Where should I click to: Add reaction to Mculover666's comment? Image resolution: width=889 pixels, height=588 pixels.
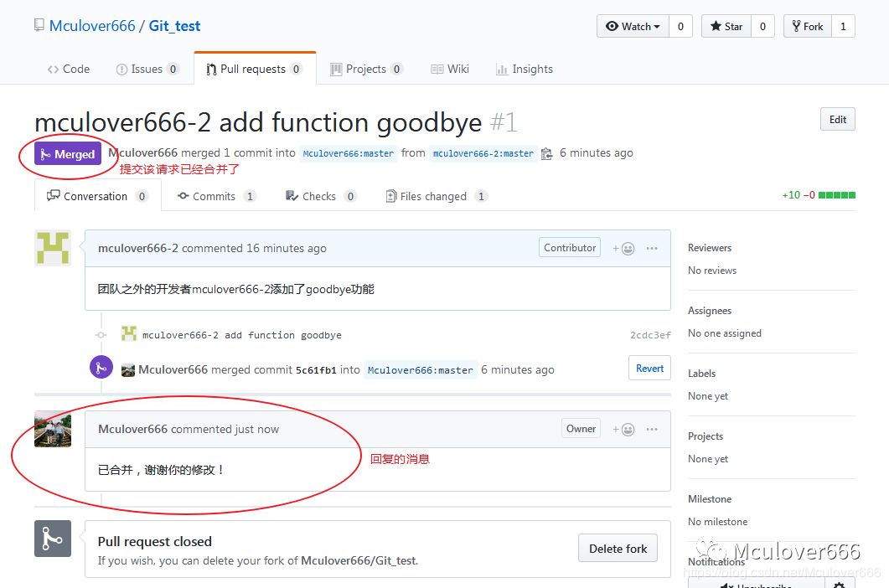click(623, 429)
